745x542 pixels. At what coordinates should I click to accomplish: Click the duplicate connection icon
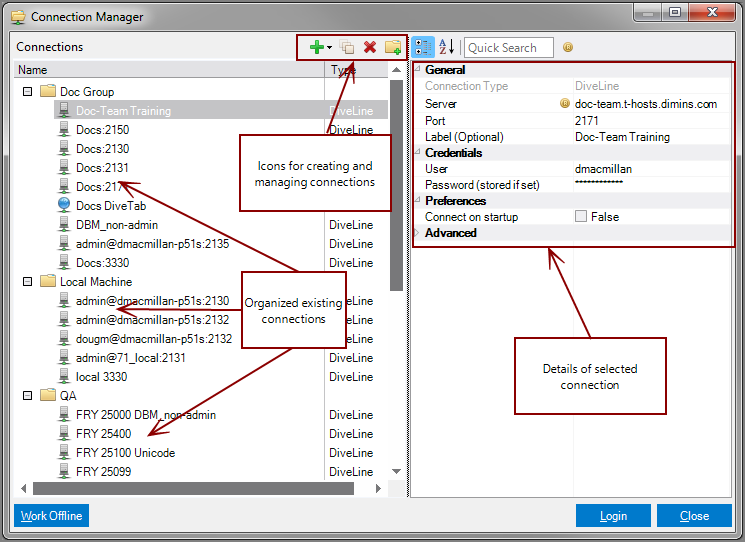347,47
